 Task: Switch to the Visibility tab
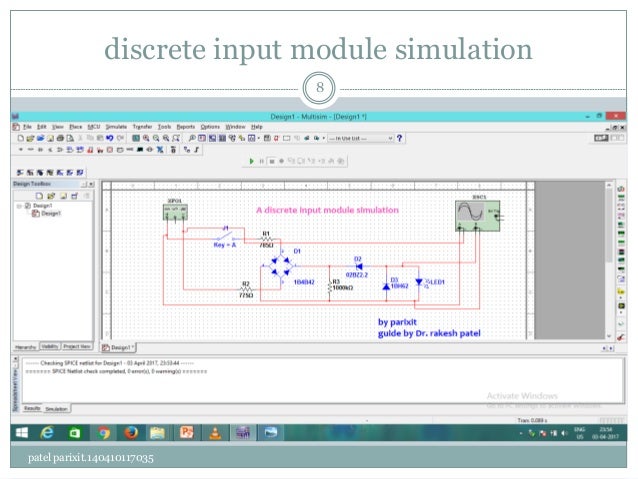50,346
